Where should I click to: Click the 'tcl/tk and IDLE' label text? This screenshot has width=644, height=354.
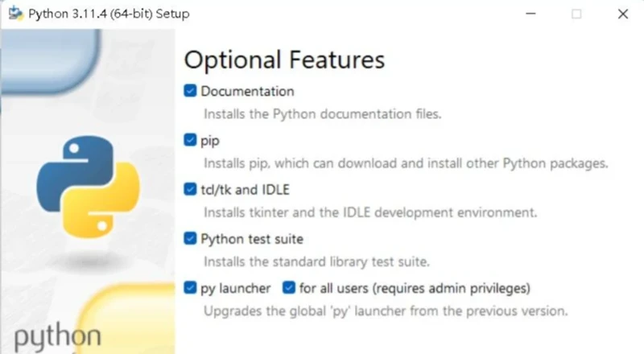(245, 190)
